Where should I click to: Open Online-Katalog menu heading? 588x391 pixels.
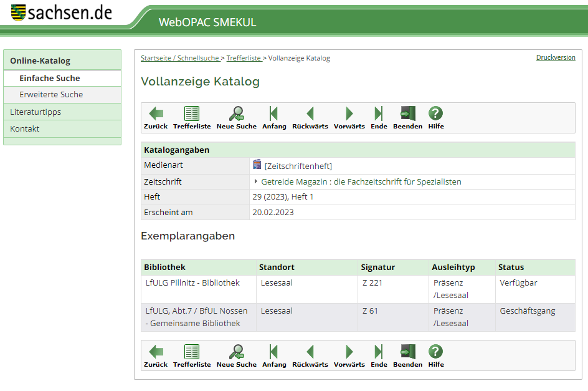point(62,60)
